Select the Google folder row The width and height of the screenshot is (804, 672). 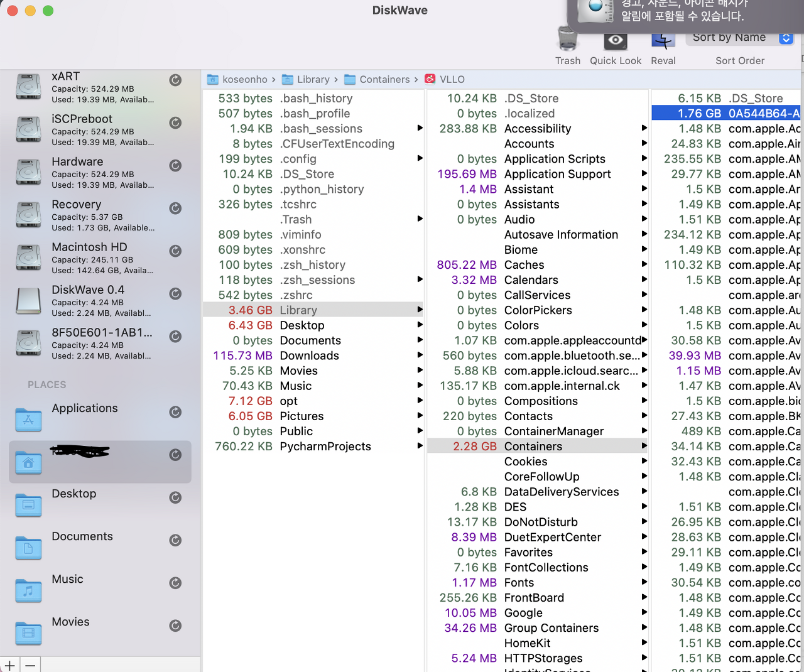tap(538, 613)
